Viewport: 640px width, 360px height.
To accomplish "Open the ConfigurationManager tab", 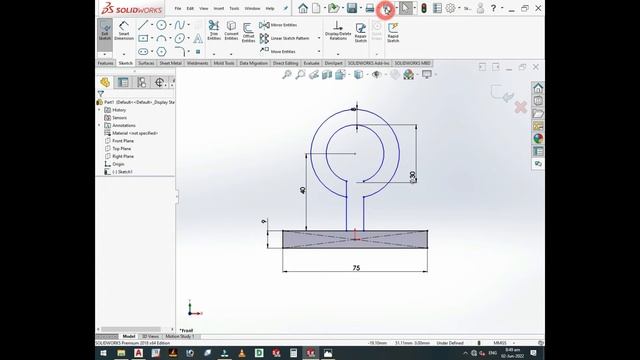I will click(141, 82).
